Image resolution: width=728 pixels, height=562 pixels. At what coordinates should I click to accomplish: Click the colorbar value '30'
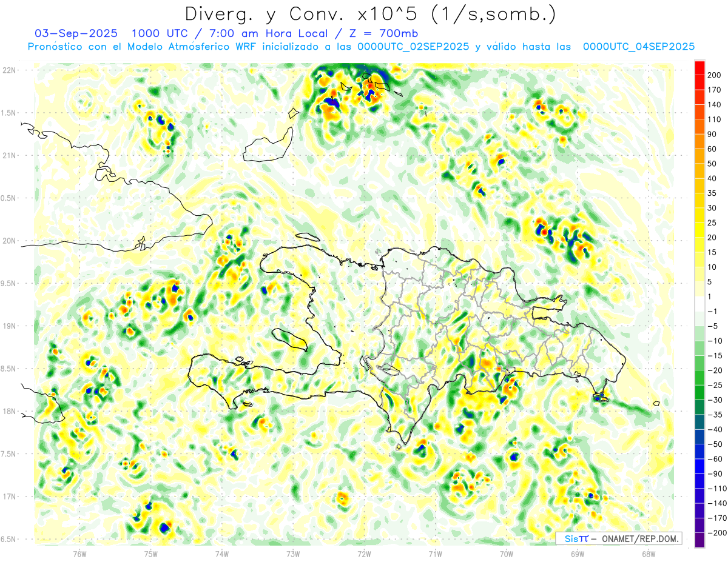coord(712,208)
